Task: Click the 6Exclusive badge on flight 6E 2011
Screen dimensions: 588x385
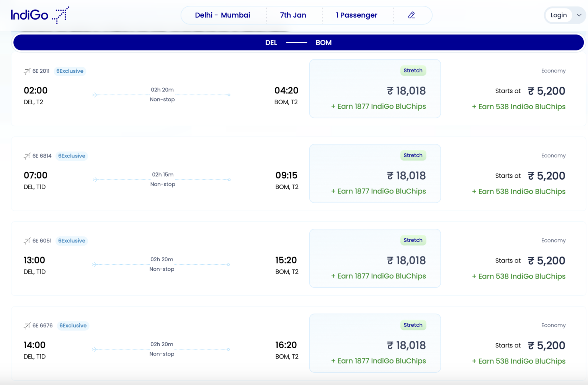Action: (70, 71)
